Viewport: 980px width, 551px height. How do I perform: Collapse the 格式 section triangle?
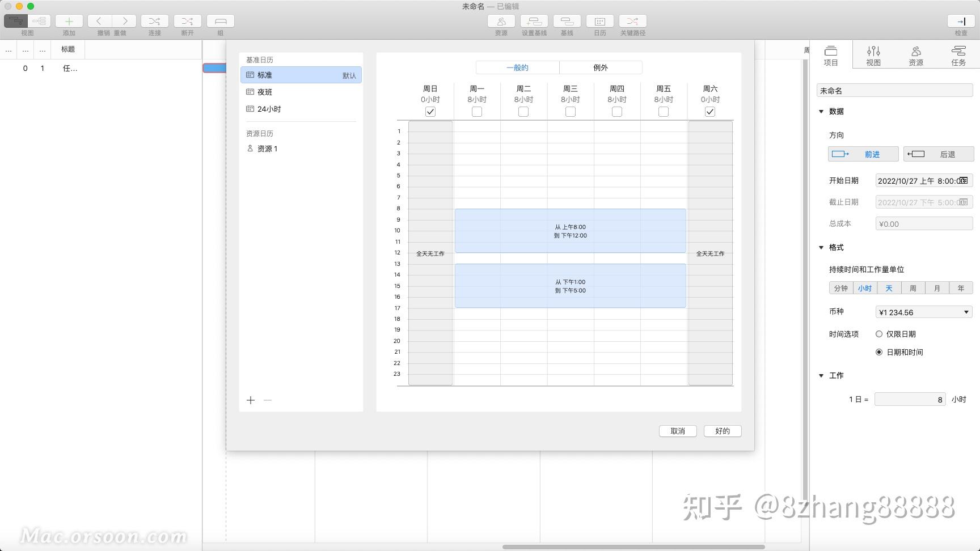coord(821,248)
